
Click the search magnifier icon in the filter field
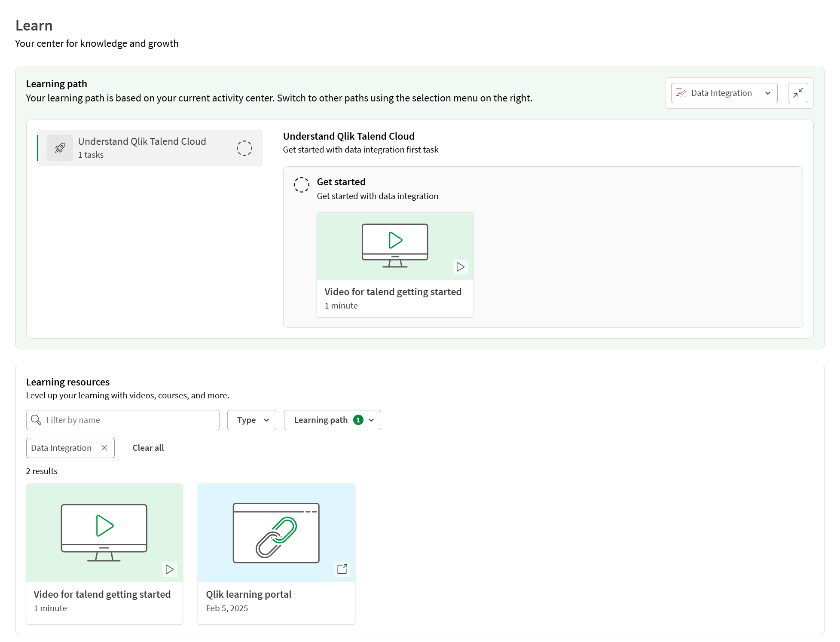pyautogui.click(x=36, y=420)
